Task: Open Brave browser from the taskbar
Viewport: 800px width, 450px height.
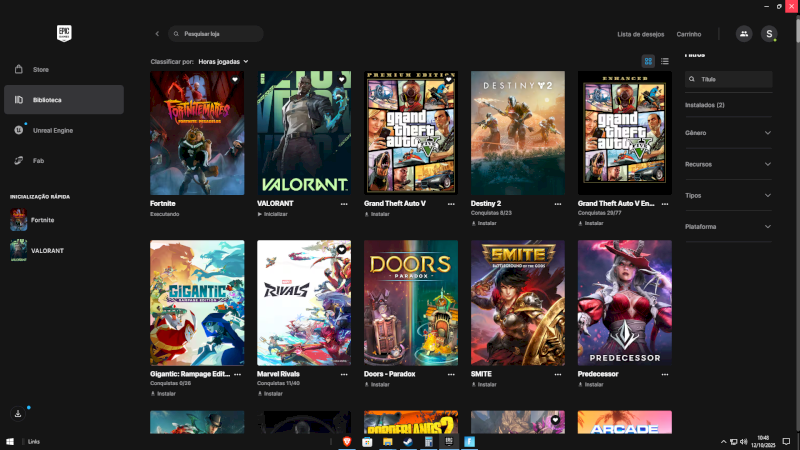Action: (348, 441)
